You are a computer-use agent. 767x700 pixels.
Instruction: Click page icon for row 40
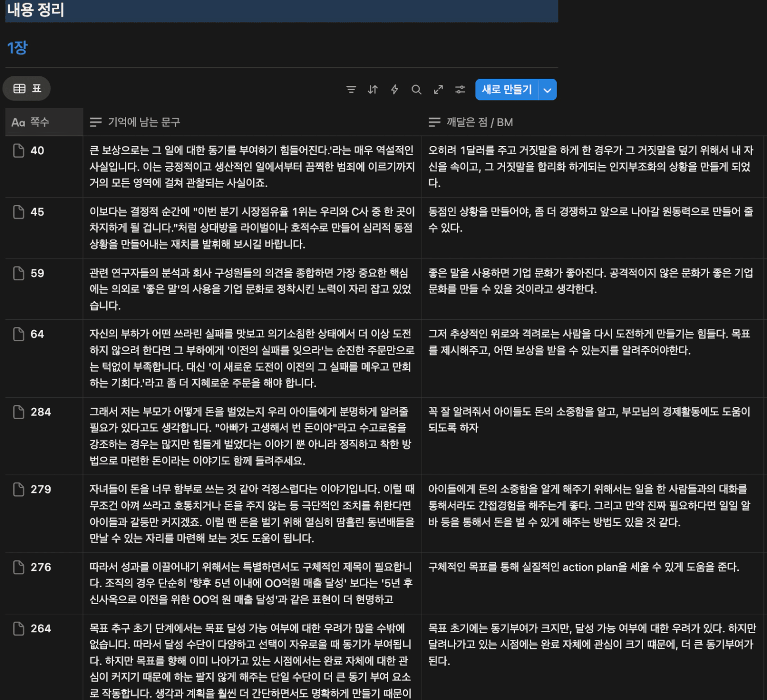[18, 151]
